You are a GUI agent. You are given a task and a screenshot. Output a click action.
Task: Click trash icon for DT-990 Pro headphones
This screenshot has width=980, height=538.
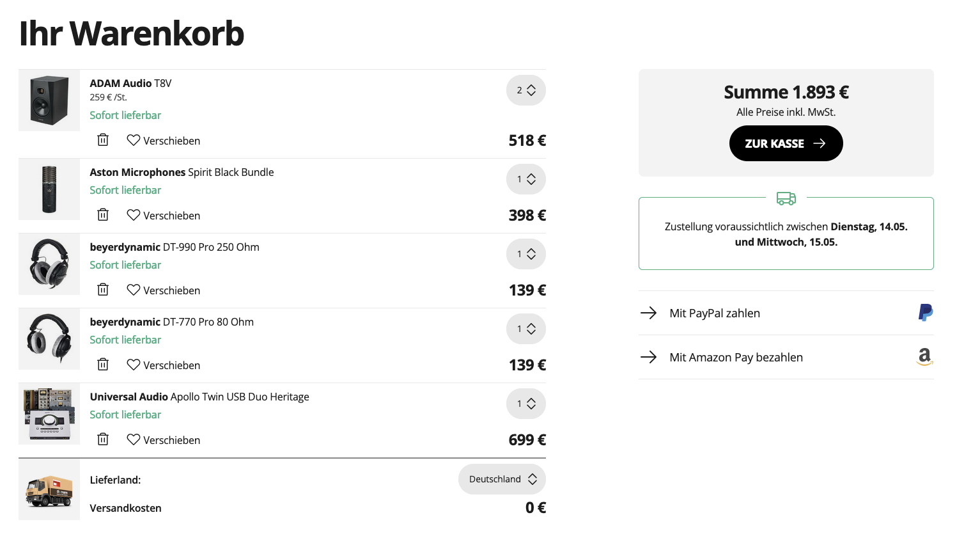pos(103,290)
